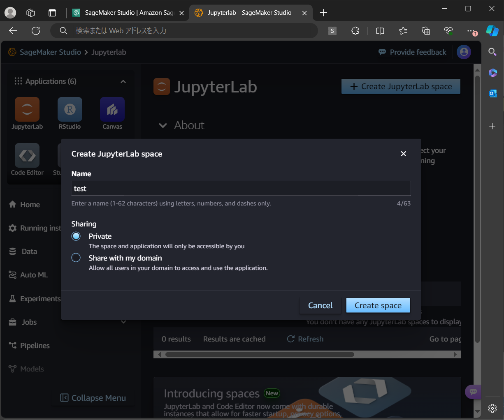
Task: Click the Name input field
Action: 241,189
